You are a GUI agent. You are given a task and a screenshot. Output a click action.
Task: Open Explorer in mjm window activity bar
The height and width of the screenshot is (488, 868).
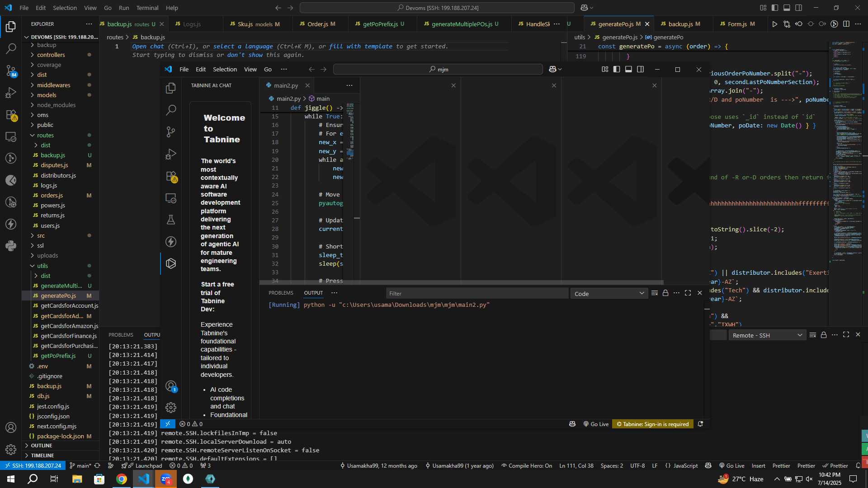[171, 88]
